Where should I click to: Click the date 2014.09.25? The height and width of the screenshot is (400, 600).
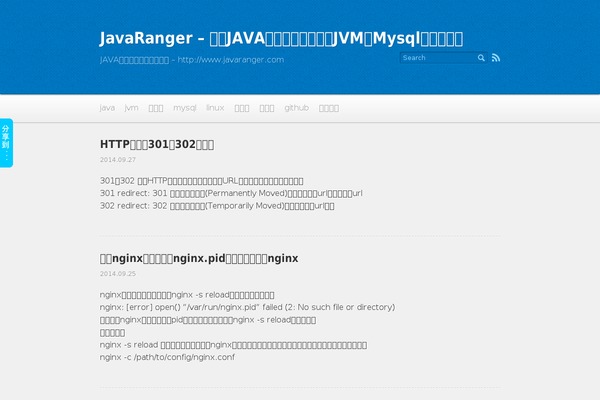tap(118, 274)
